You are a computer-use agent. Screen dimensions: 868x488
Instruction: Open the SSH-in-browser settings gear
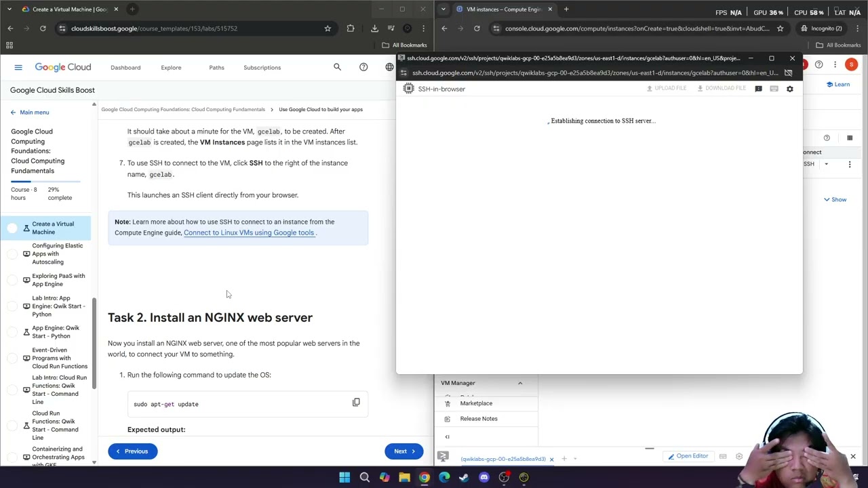click(789, 89)
